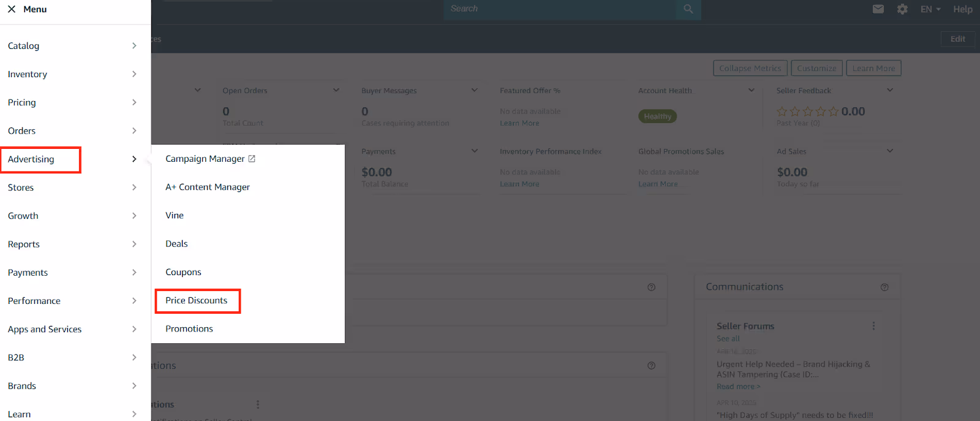Select Inventory menu item
Image resolution: width=980 pixels, height=421 pixels.
(28, 74)
